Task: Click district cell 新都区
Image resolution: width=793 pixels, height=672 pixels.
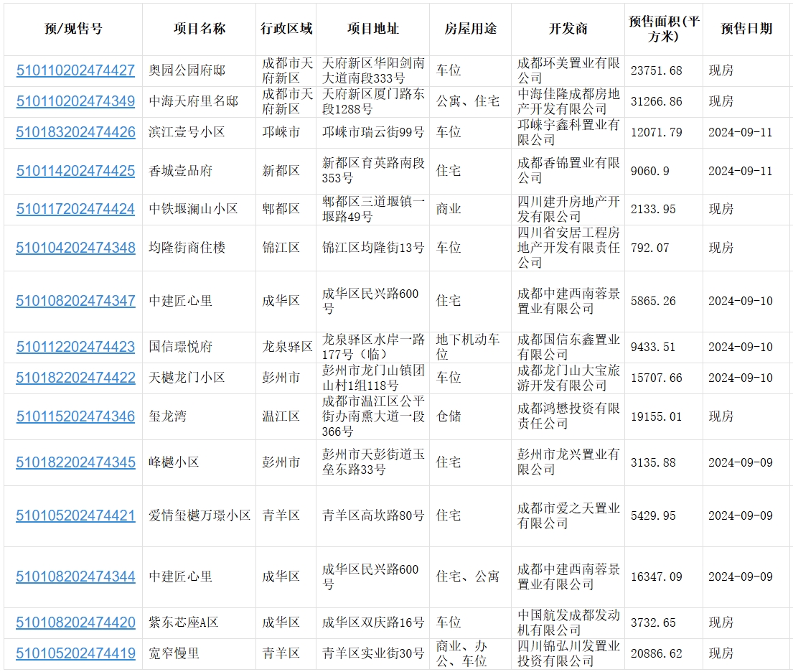Action: [281, 171]
